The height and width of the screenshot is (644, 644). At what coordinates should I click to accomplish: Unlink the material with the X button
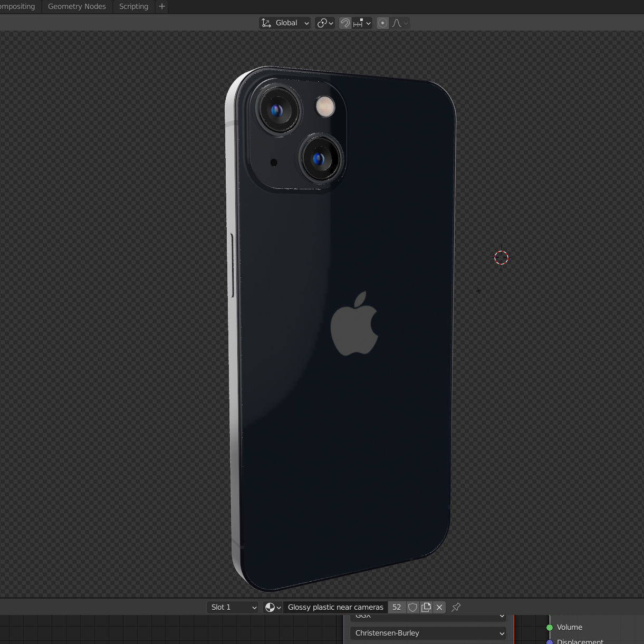tap(439, 607)
